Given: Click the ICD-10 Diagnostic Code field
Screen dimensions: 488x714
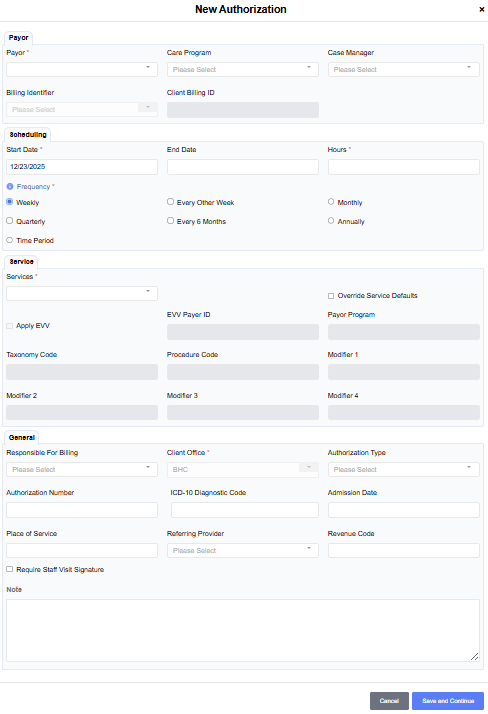Looking at the screenshot, I should pyautogui.click(x=245, y=510).
